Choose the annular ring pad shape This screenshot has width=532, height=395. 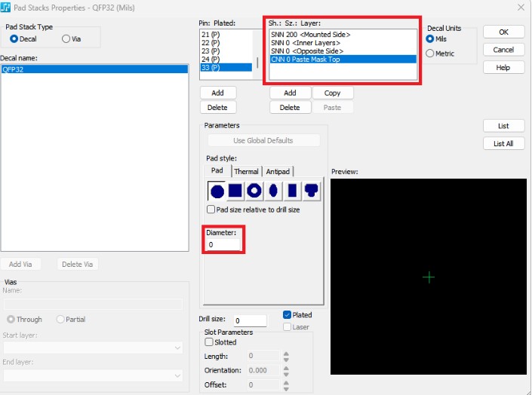coord(254,191)
